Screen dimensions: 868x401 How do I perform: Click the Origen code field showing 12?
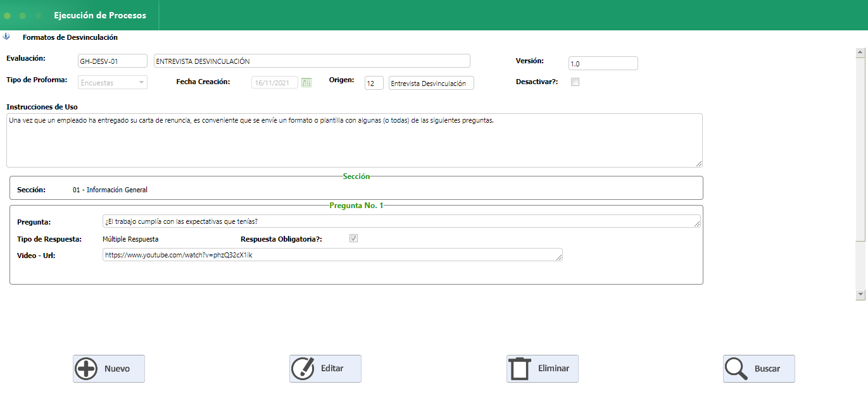374,83
